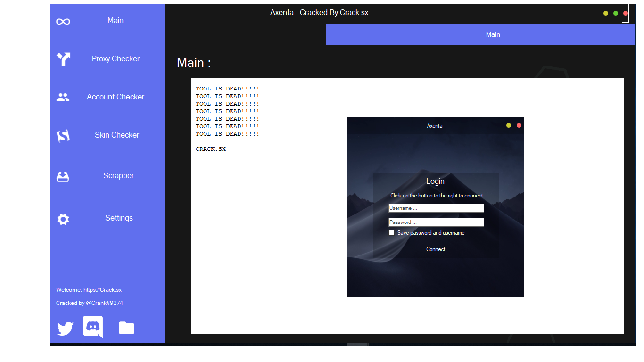
Task: Click the yellow dot in main title bar
Action: 606,13
